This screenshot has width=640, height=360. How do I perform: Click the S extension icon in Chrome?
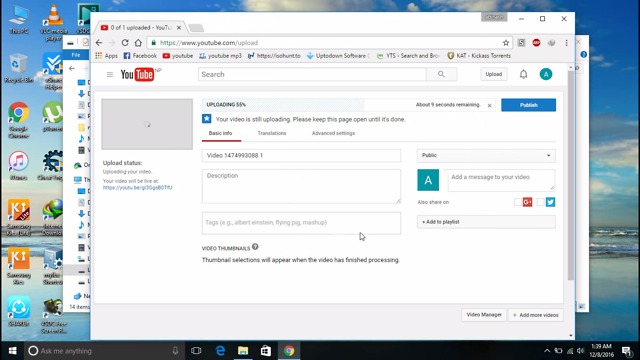tap(521, 42)
